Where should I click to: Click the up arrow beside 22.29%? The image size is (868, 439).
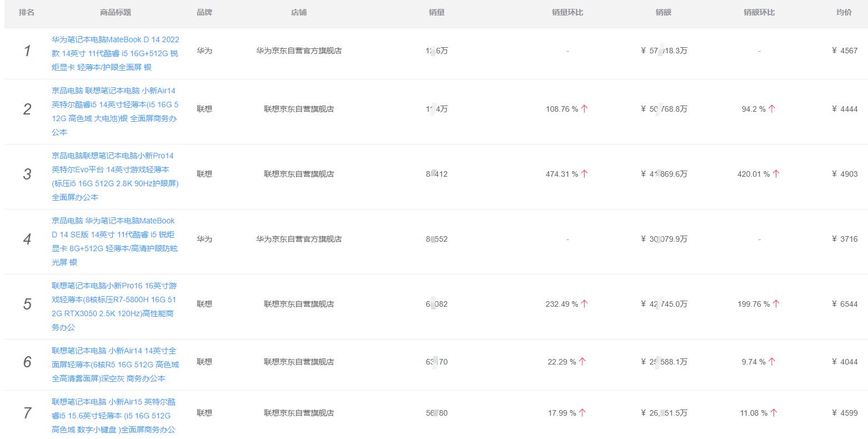pos(581,361)
